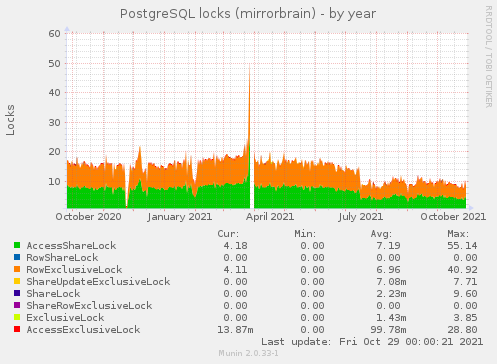Click the October 2020 axis label

(88, 217)
